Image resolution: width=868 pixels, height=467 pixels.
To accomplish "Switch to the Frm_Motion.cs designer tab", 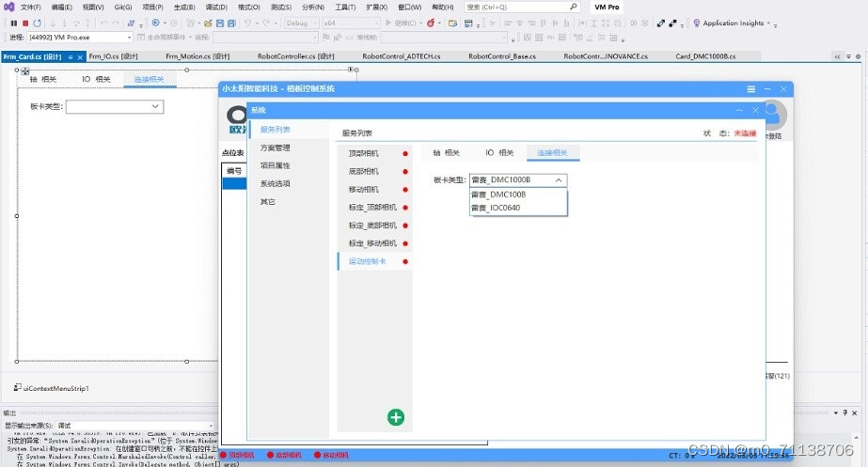I will click(197, 56).
